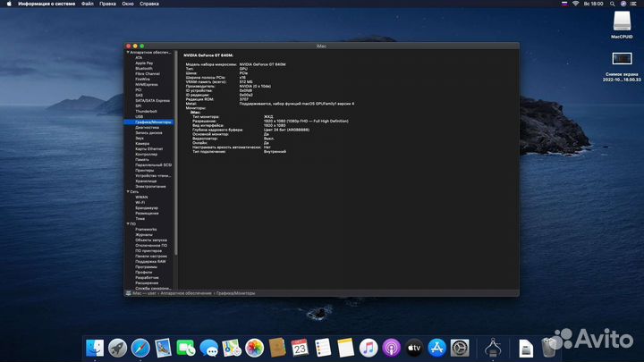Viewport: 644px width, 362px height.
Task: Open System Preferences gear icon in Dock
Action: tap(460, 348)
